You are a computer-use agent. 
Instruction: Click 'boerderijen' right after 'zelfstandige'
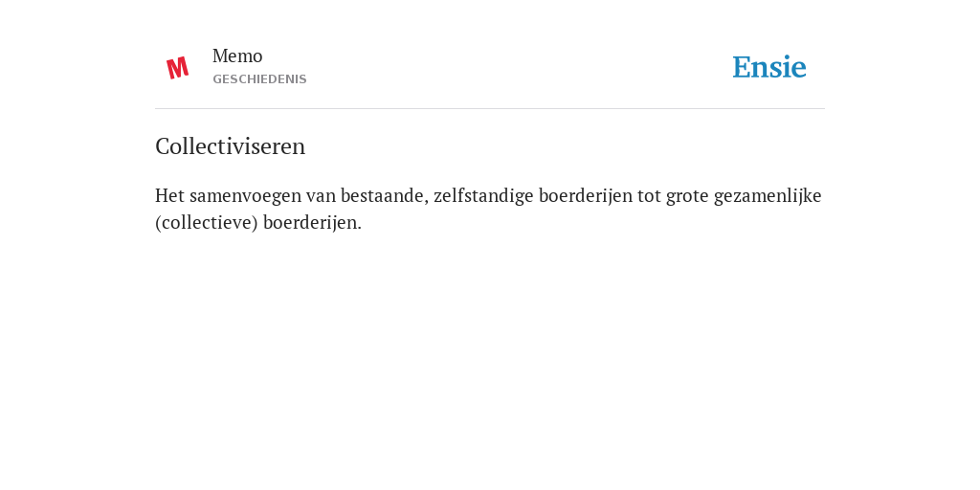pyautogui.click(x=586, y=196)
